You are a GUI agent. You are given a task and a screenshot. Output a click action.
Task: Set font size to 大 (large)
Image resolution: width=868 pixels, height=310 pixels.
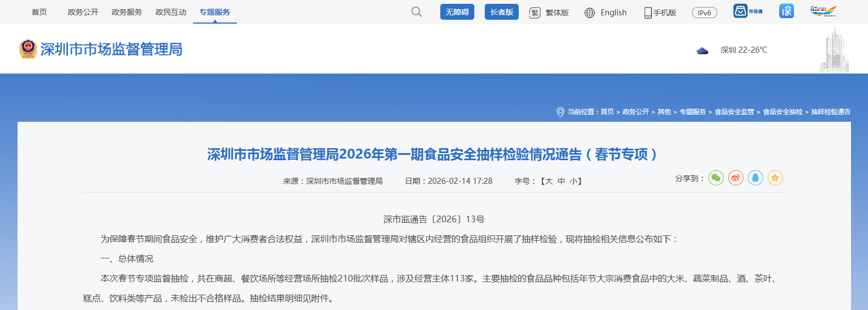(548, 181)
